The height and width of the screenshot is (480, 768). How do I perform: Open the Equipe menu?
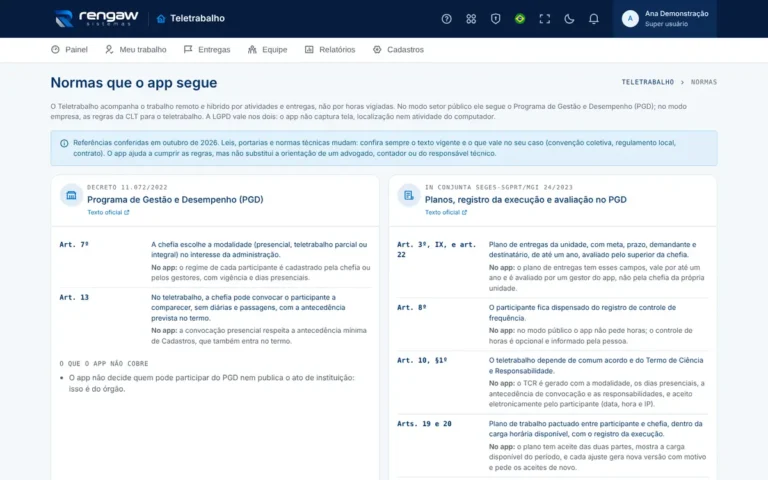point(267,49)
